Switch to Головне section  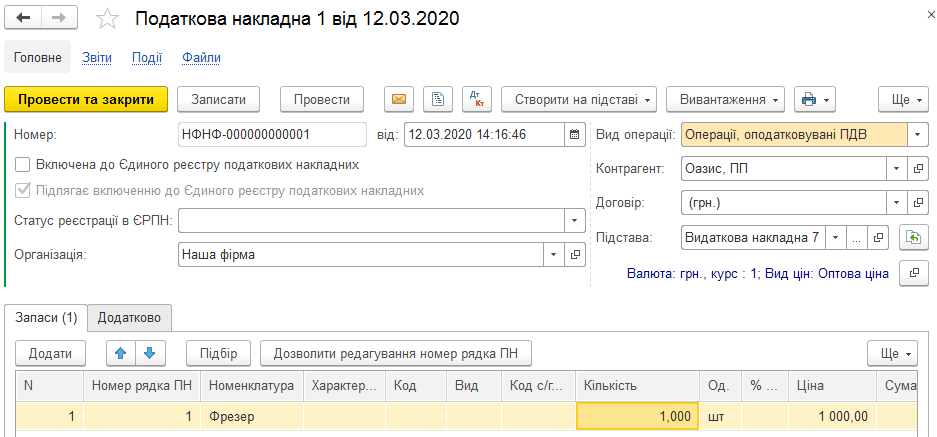(38, 57)
